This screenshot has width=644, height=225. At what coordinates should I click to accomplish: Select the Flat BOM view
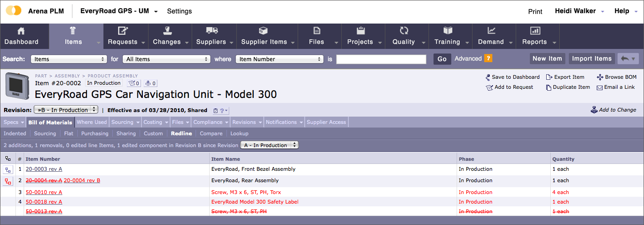(x=69, y=133)
